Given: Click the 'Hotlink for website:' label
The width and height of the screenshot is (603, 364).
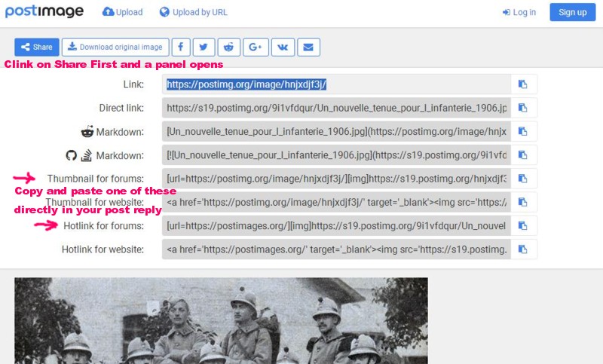Looking at the screenshot, I should point(103,249).
